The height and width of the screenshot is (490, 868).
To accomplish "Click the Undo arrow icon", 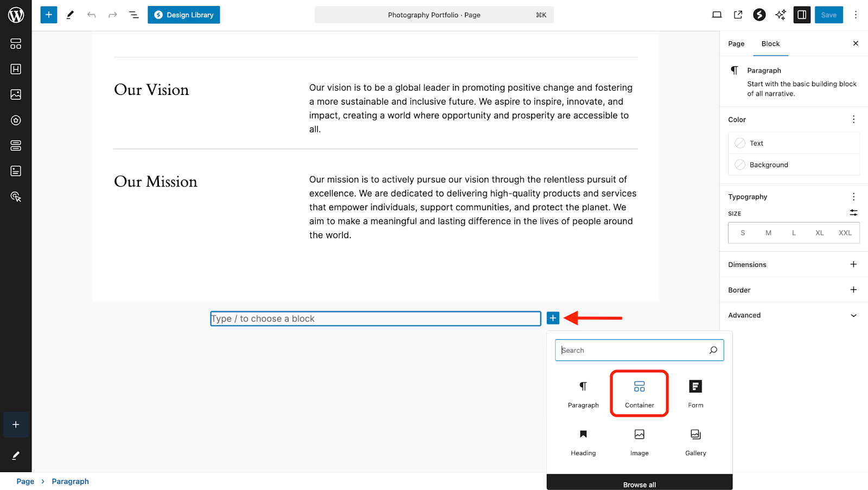I will 91,15.
